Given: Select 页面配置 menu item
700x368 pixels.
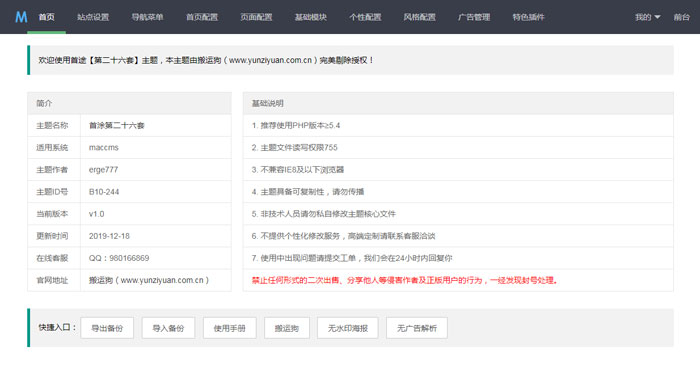Looking at the screenshot, I should pos(256,17).
